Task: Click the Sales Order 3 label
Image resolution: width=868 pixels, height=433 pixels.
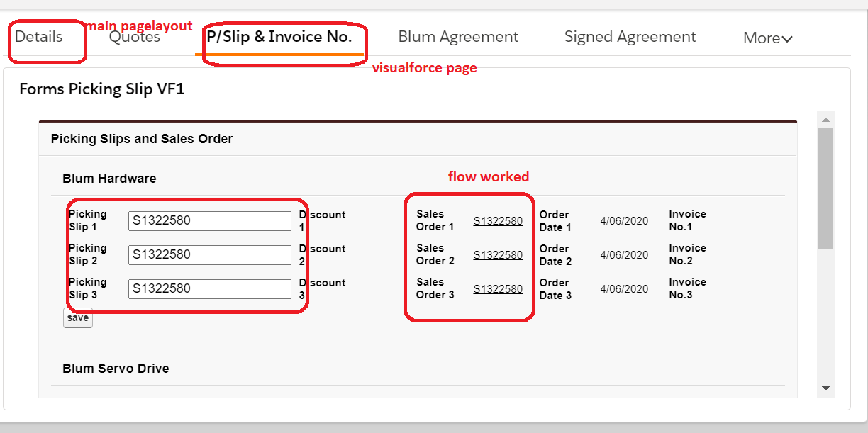Action: (x=435, y=288)
